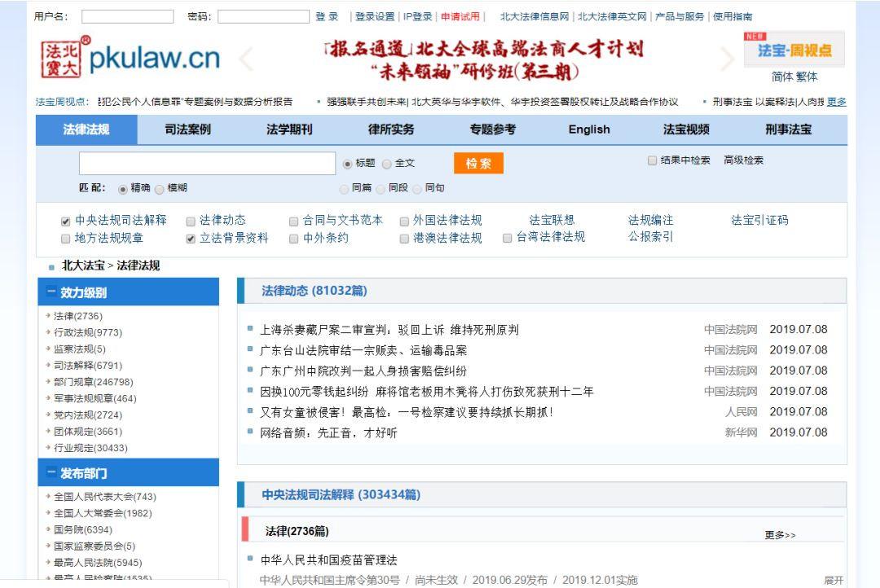Open 高级检索 advanced search
880x588 pixels.
tap(744, 160)
